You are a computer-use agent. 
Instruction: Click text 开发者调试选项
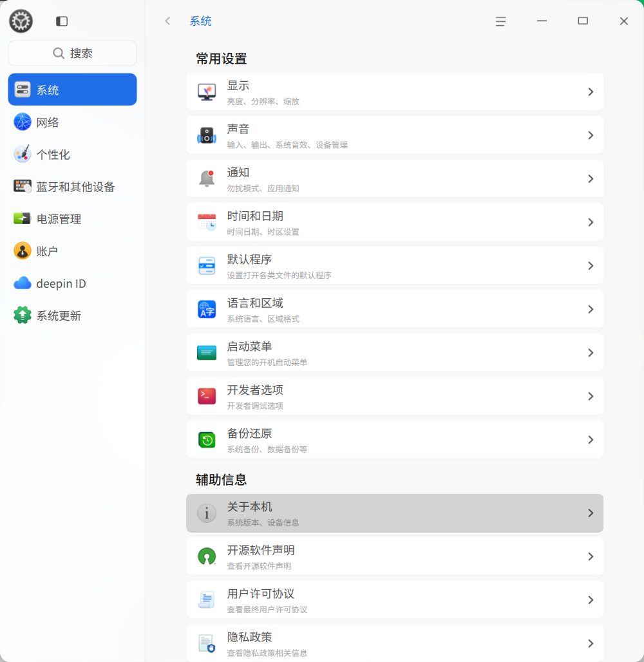(255, 406)
